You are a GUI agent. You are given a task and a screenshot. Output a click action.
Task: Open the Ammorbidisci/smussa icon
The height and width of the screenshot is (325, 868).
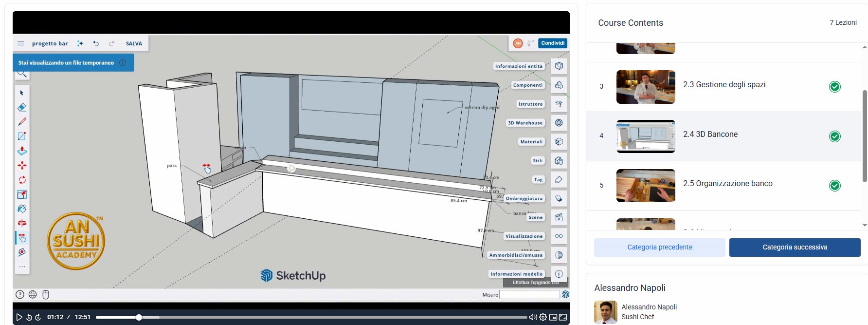(559, 255)
